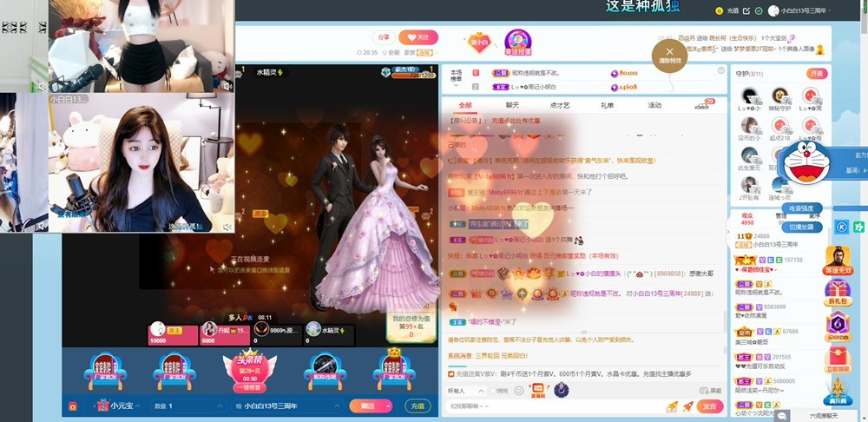Click the sofa seat with crown icon
The height and width of the screenshot is (422, 868).
click(393, 369)
